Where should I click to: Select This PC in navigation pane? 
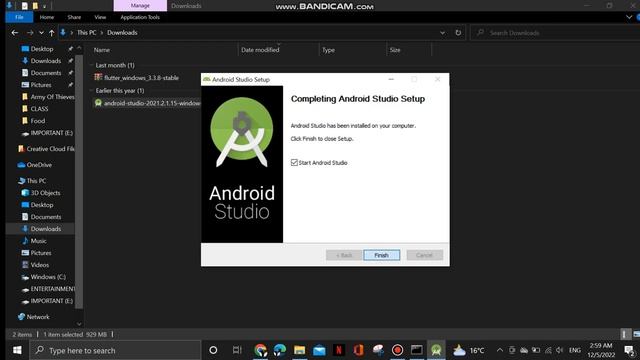[36, 180]
